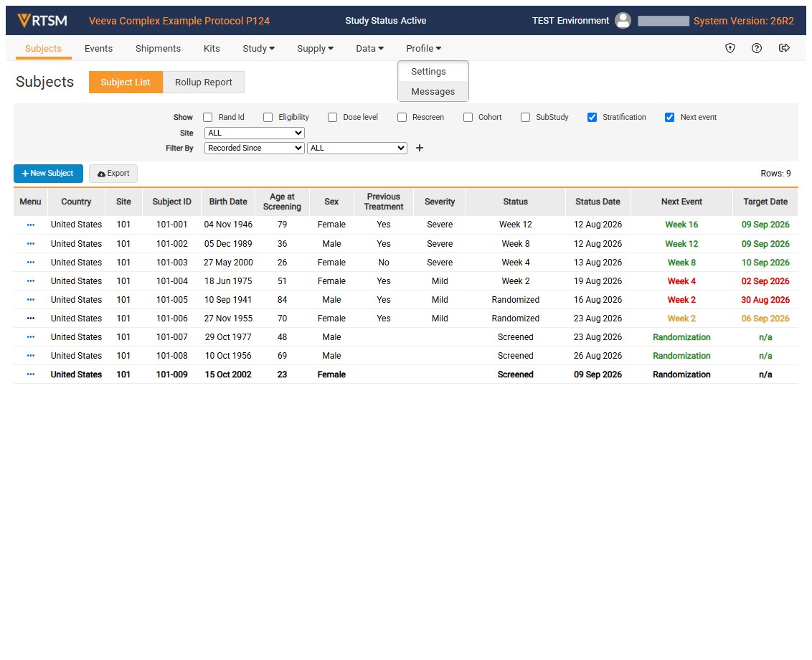Image resolution: width=812 pixels, height=660 pixels.
Task: Add another filter with plus icon
Action: pyautogui.click(x=420, y=148)
